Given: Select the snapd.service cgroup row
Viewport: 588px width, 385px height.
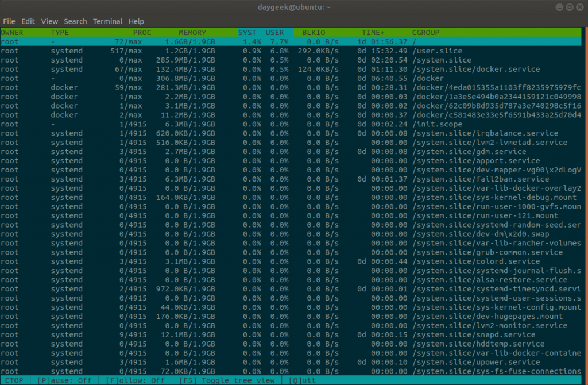Looking at the screenshot, I should tap(230, 334).
